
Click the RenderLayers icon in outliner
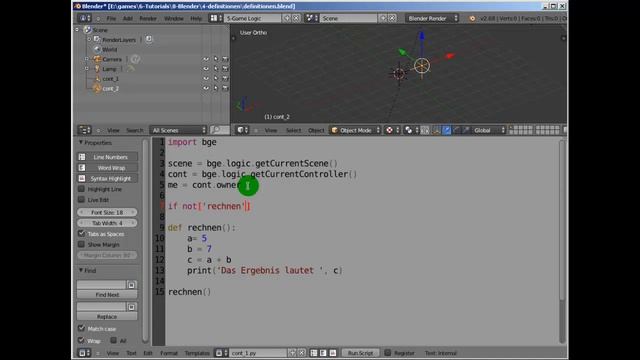click(x=97, y=40)
